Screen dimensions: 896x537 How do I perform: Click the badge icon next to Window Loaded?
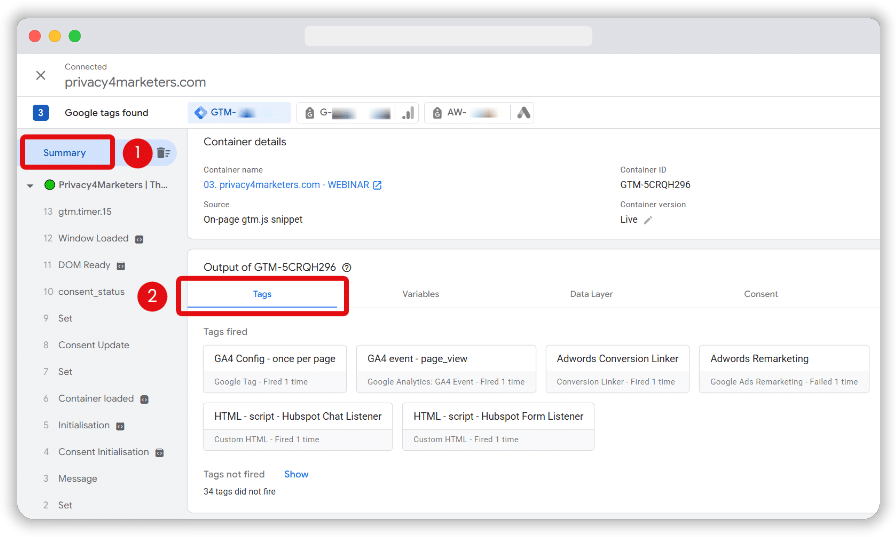point(139,239)
